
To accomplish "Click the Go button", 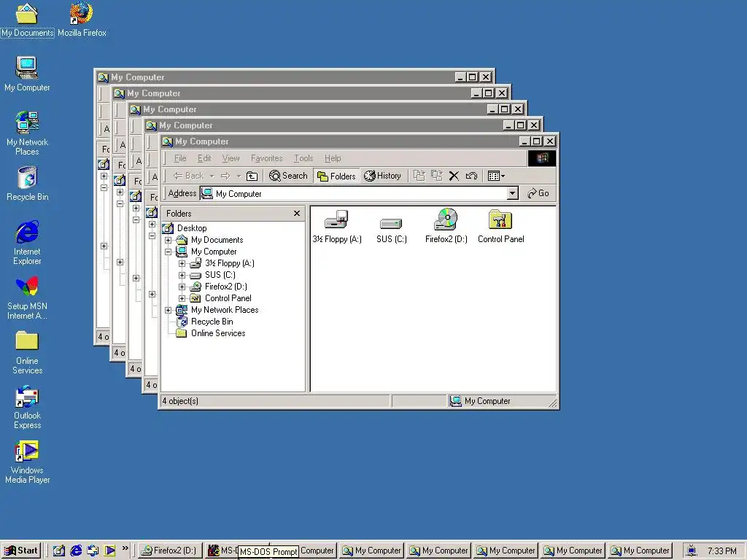I will pyautogui.click(x=538, y=192).
